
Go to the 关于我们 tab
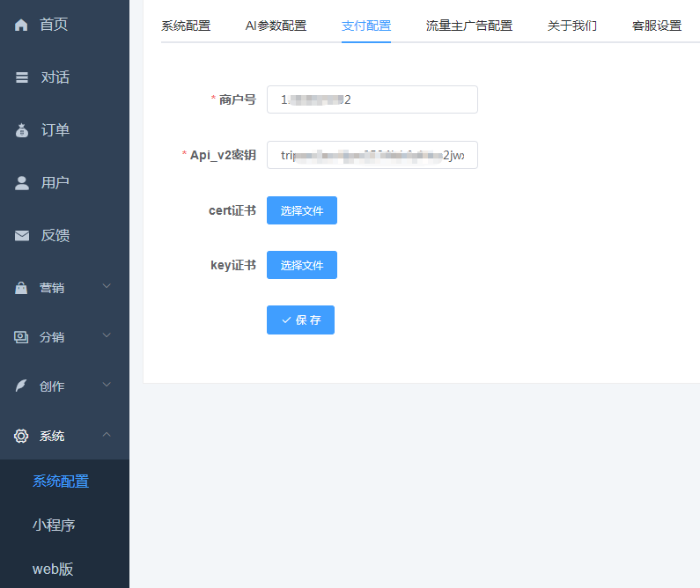571,26
